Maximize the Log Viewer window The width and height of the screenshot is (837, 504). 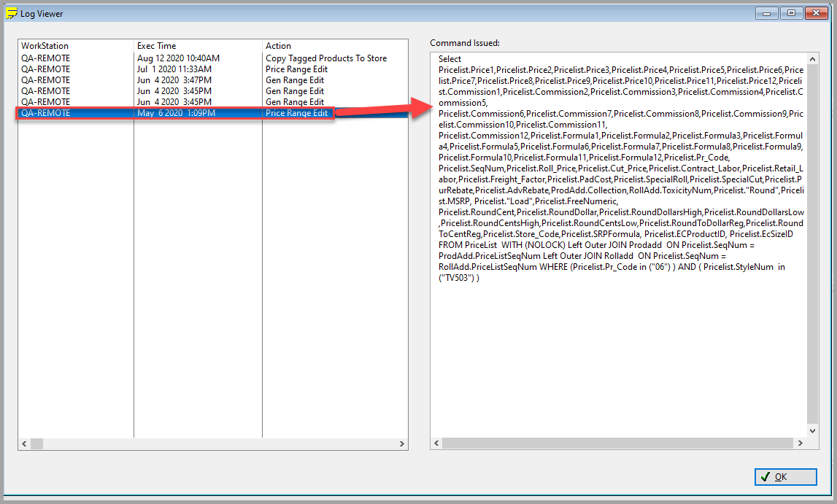click(x=791, y=13)
